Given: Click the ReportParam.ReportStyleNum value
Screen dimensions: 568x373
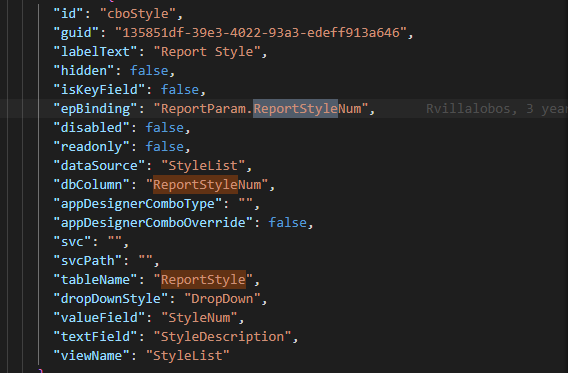Looking at the screenshot, I should [261, 109].
